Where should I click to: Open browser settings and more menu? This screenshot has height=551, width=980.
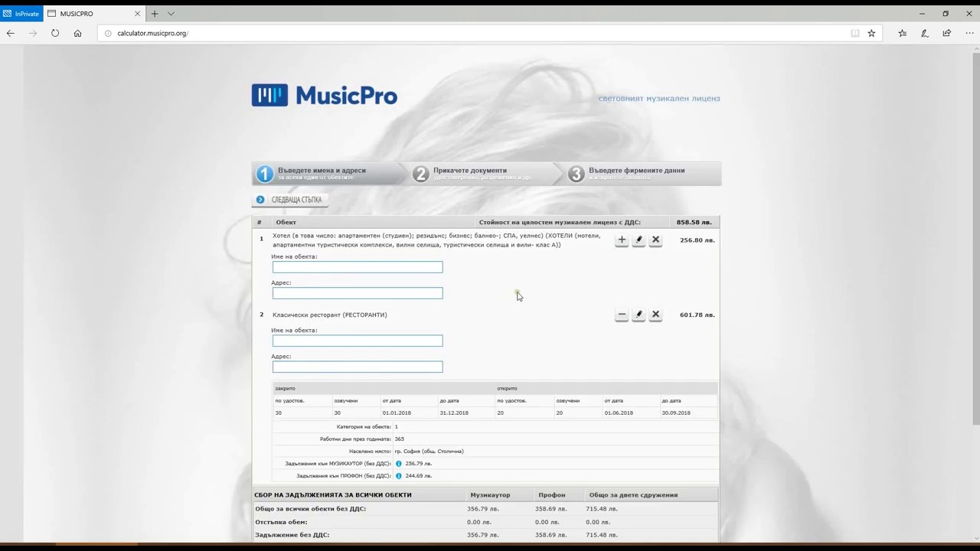click(968, 33)
